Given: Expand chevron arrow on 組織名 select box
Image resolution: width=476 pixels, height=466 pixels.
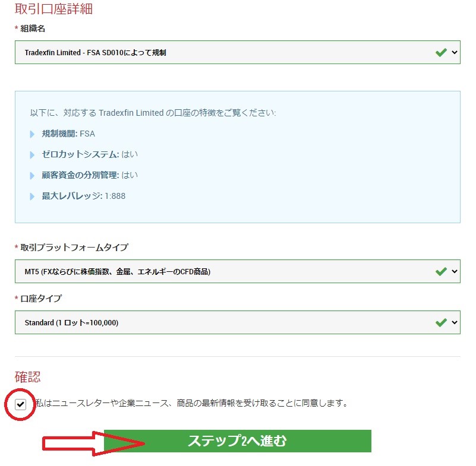Looking at the screenshot, I should click(x=455, y=52).
